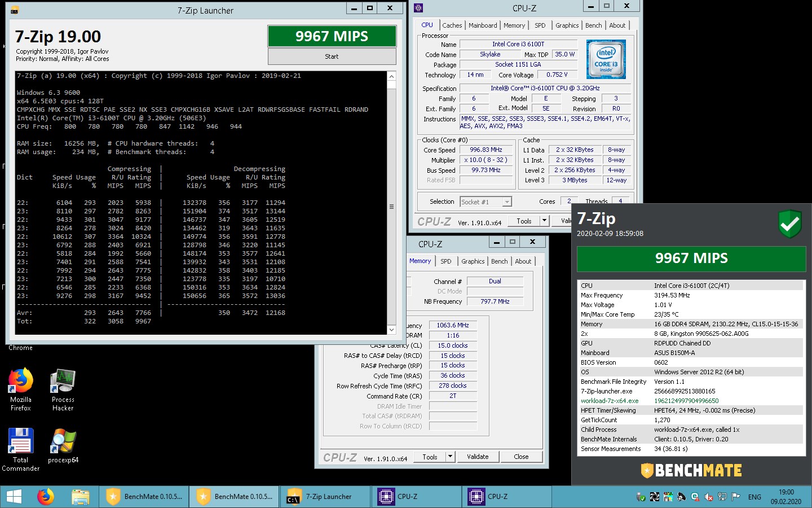Open the ESET tray icon with warning
This screenshot has width=812, height=508.
click(x=695, y=497)
